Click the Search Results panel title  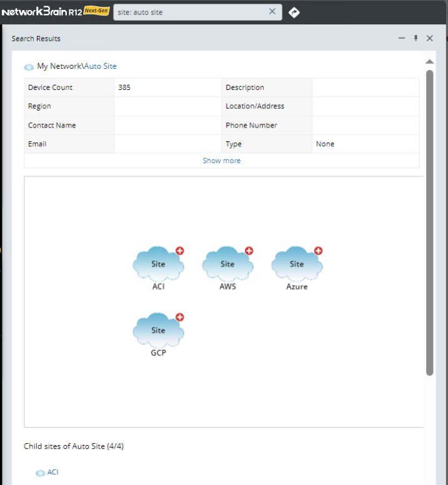click(36, 39)
